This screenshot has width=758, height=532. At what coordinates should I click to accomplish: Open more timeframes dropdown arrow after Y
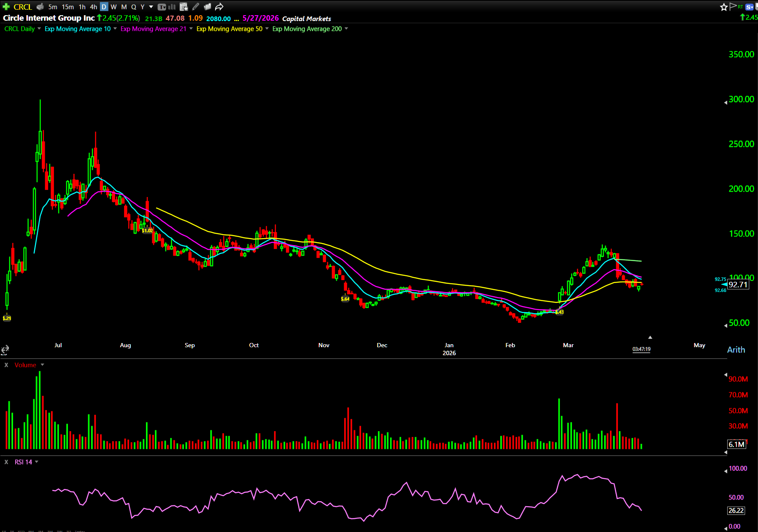tap(151, 7)
